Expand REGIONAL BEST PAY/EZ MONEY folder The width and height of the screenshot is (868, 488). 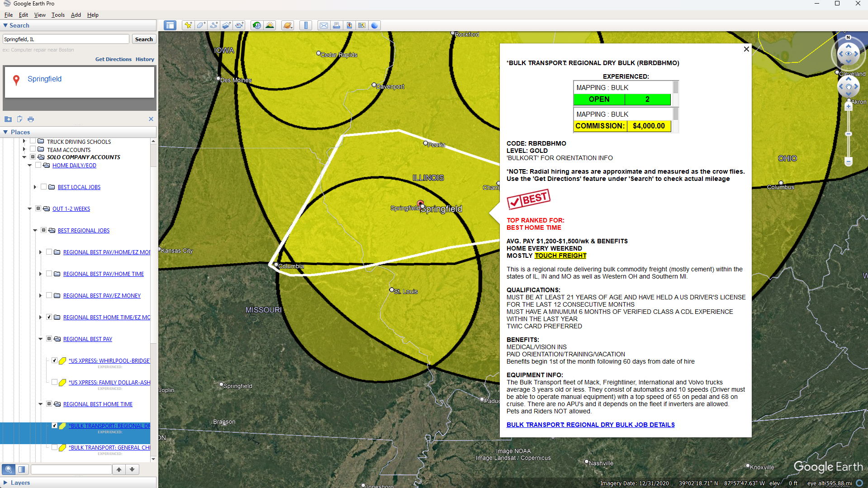40,295
